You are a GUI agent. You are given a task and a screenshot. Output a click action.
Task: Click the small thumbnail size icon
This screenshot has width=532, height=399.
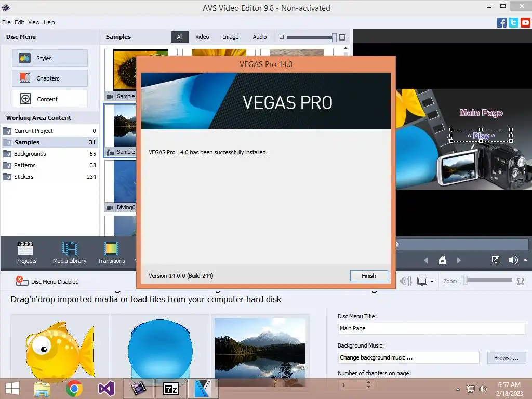[x=281, y=37]
